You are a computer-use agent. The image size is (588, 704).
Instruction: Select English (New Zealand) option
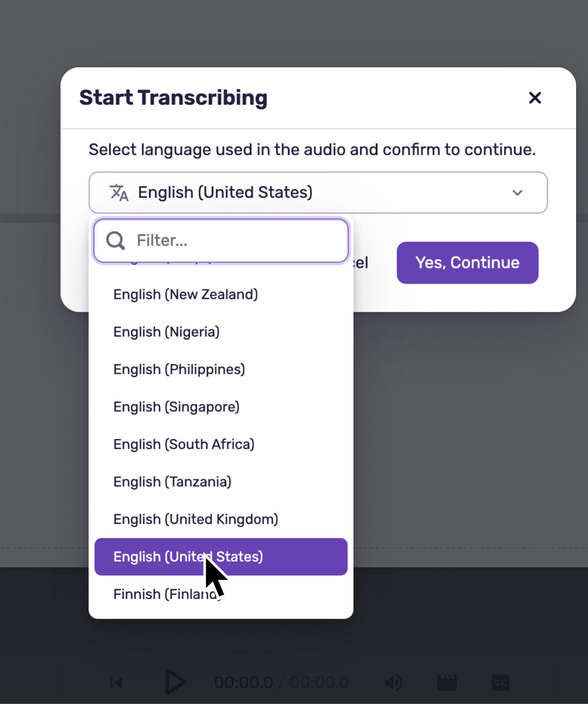point(186,294)
